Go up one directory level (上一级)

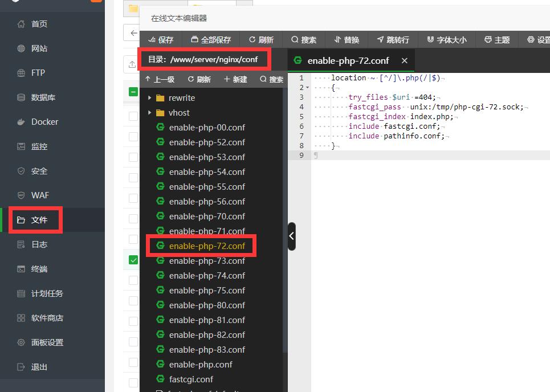tap(160, 79)
